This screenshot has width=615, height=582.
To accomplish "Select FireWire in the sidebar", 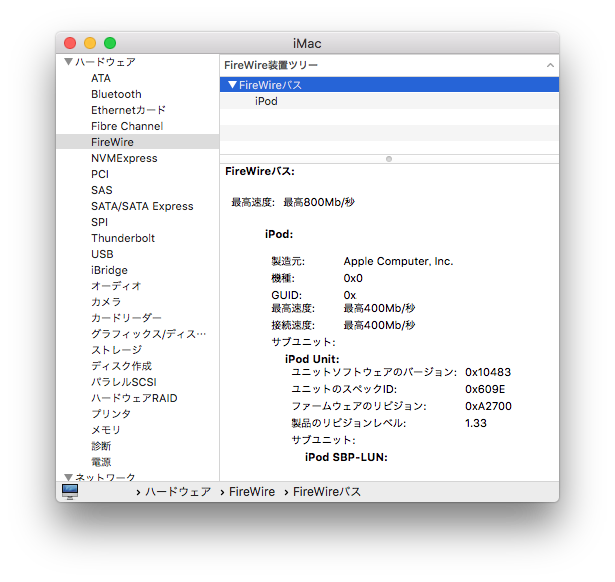I will (x=137, y=142).
